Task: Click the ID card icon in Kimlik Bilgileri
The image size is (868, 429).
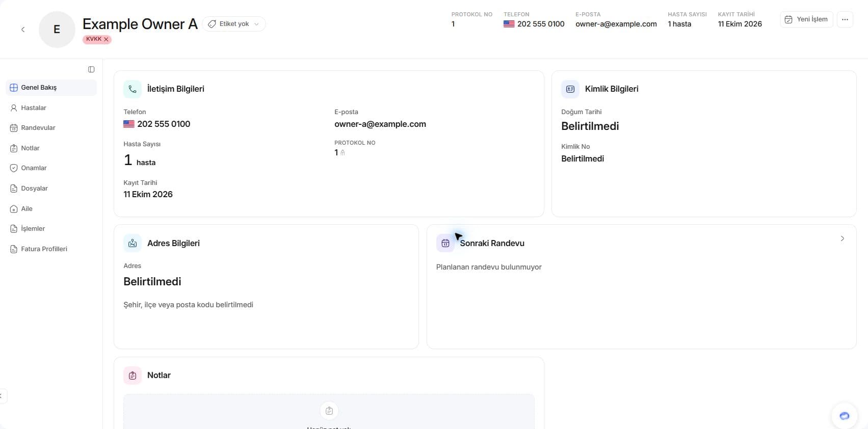Action: [x=570, y=89]
